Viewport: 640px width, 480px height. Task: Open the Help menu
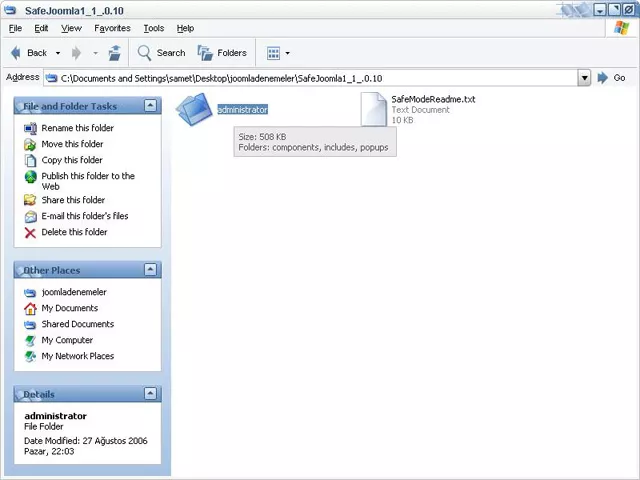(x=185, y=28)
